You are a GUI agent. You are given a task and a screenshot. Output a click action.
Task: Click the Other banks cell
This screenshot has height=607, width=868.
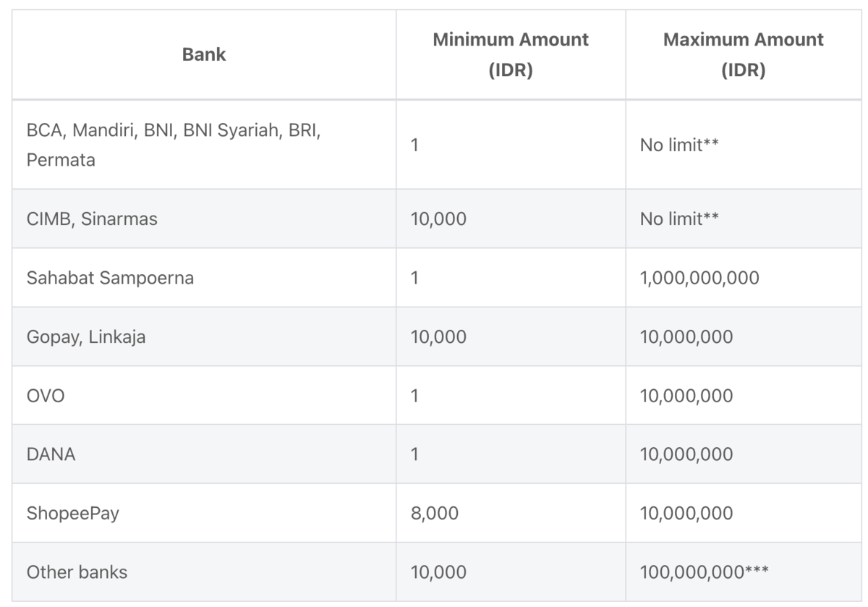pos(77,572)
